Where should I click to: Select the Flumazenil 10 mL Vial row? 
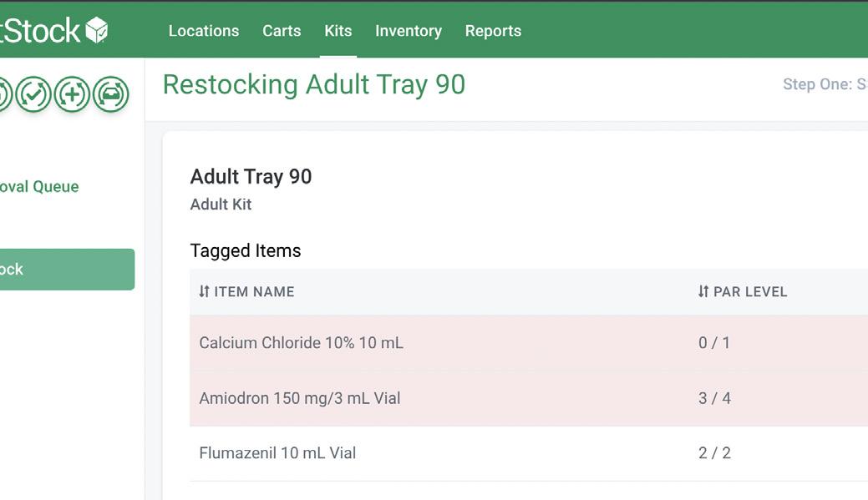[277, 453]
